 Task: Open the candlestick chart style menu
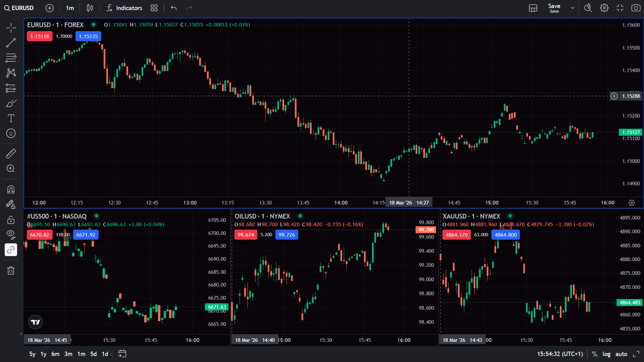click(x=90, y=8)
